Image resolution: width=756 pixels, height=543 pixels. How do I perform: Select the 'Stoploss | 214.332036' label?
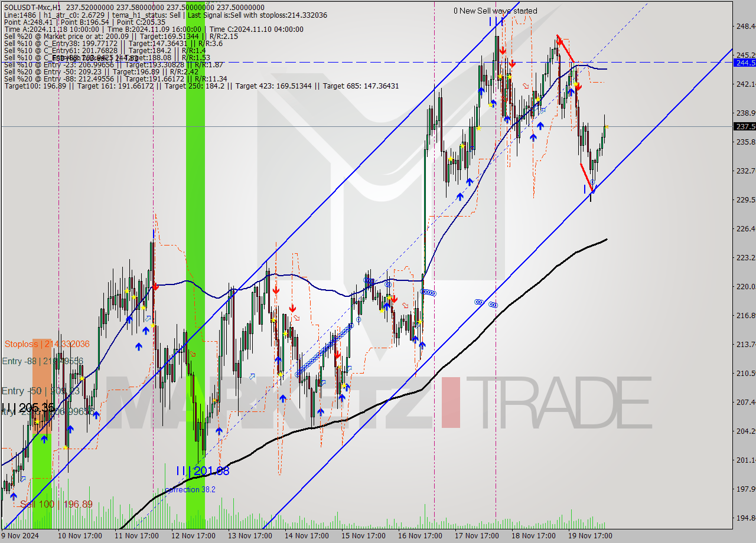pyautogui.click(x=47, y=344)
